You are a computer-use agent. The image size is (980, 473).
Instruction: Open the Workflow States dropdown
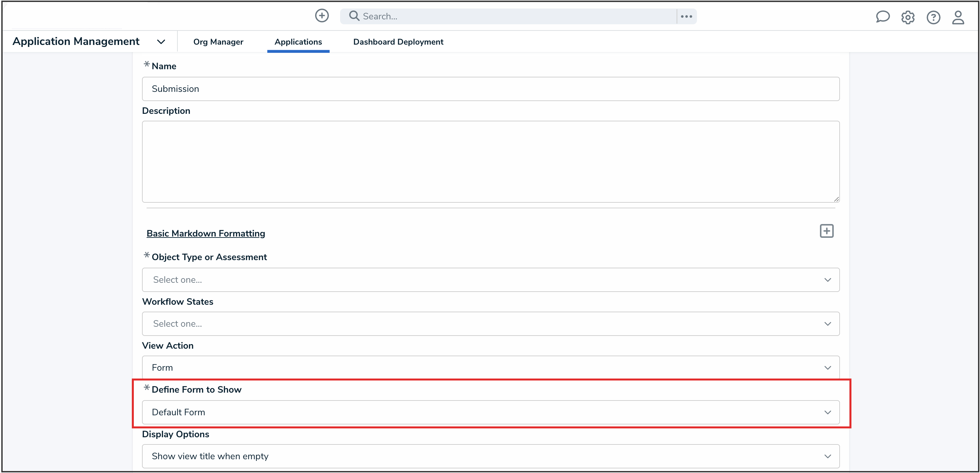(x=490, y=323)
